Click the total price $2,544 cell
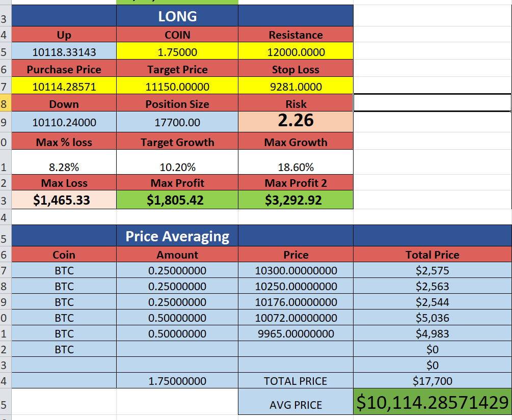The image size is (512, 420). coord(433,301)
